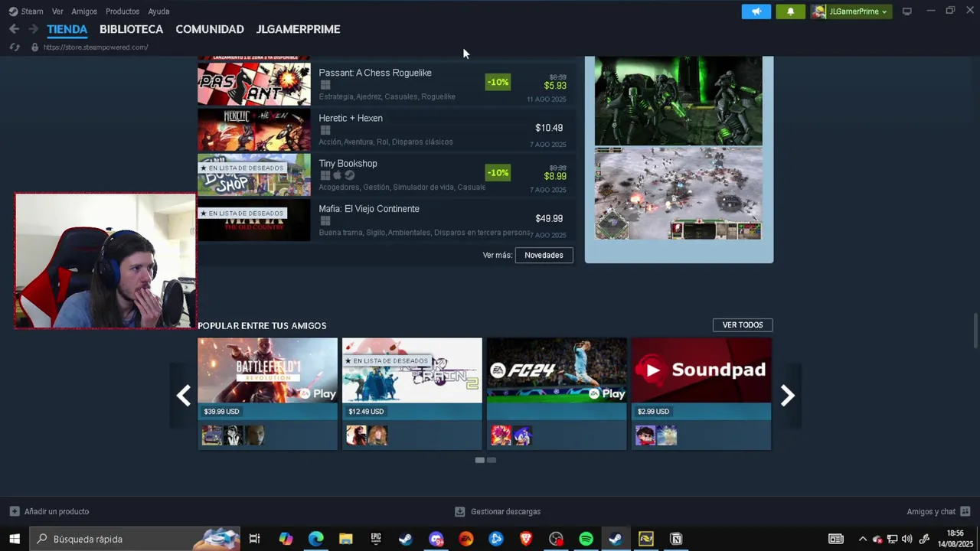This screenshot has width=980, height=551.
Task: Open Heretic + Hexen listing
Action: tap(386, 130)
